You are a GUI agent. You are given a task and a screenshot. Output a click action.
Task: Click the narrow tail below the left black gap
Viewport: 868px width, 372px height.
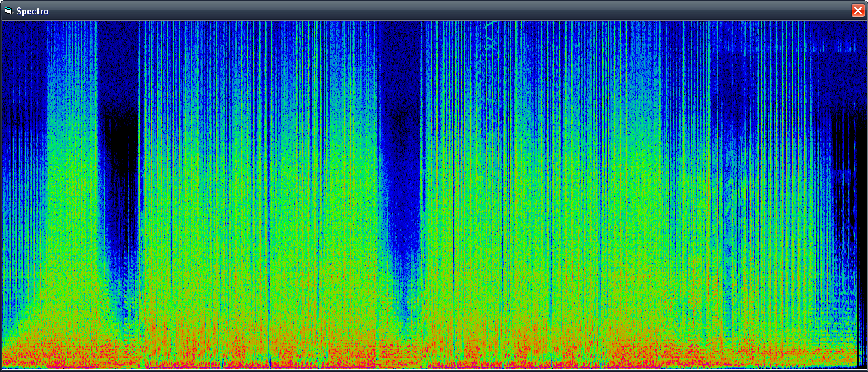[x=124, y=305]
